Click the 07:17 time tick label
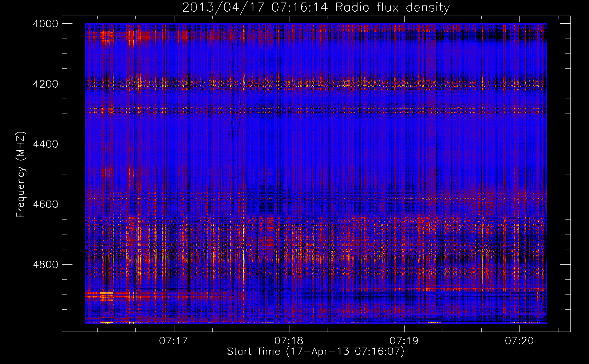 tap(174, 341)
